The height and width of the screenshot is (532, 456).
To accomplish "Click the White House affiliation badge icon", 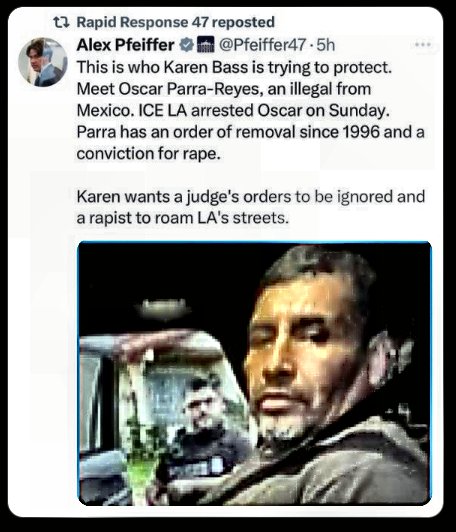I will pos(206,45).
